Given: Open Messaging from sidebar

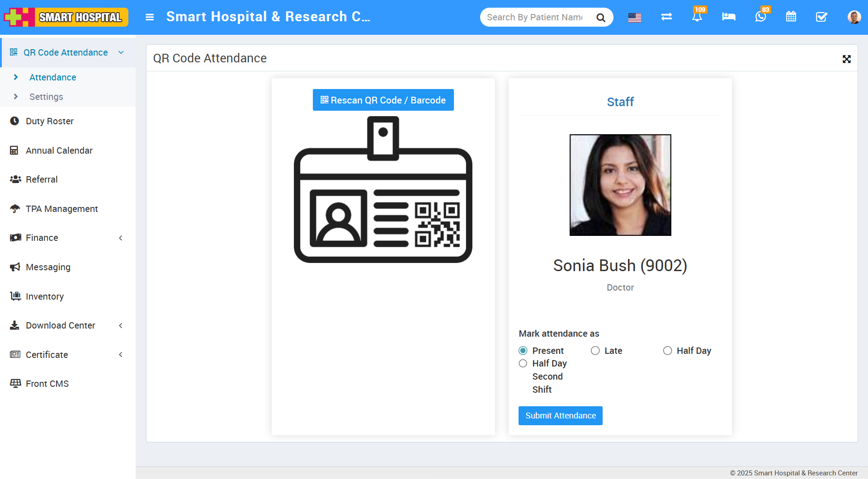Looking at the screenshot, I should click(48, 267).
